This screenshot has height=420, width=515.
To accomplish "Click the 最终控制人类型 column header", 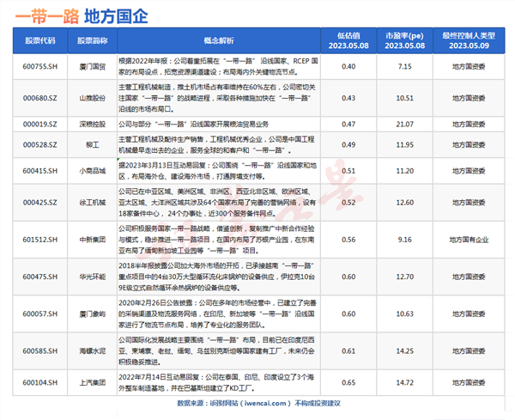I will pyautogui.click(x=469, y=40).
